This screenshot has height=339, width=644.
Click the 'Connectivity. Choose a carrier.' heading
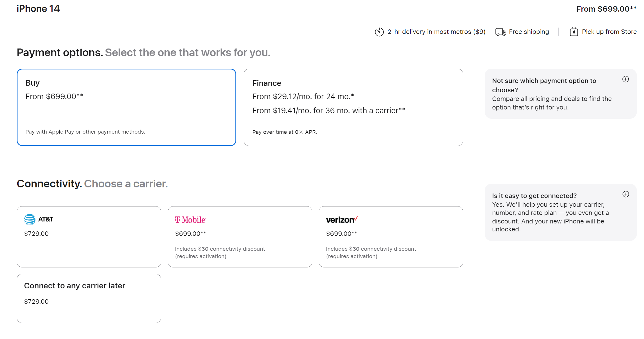tap(92, 184)
